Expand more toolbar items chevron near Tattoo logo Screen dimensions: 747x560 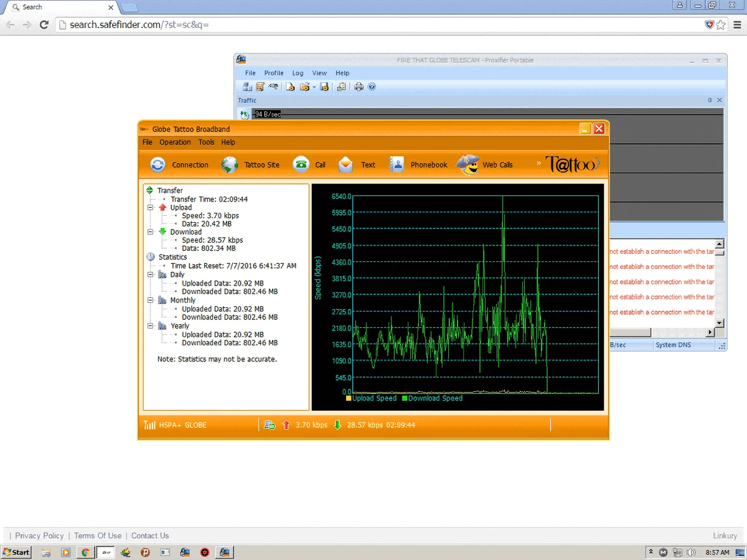(539, 164)
